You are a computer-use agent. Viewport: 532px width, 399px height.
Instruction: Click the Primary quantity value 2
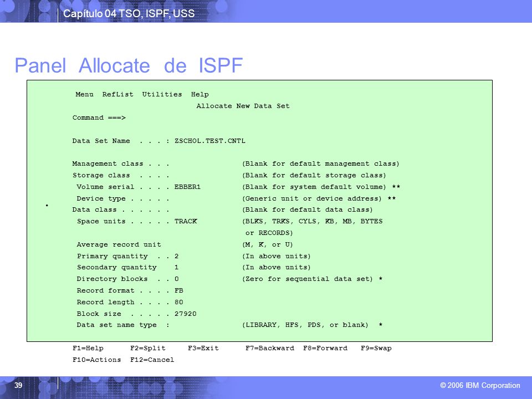pos(176,256)
